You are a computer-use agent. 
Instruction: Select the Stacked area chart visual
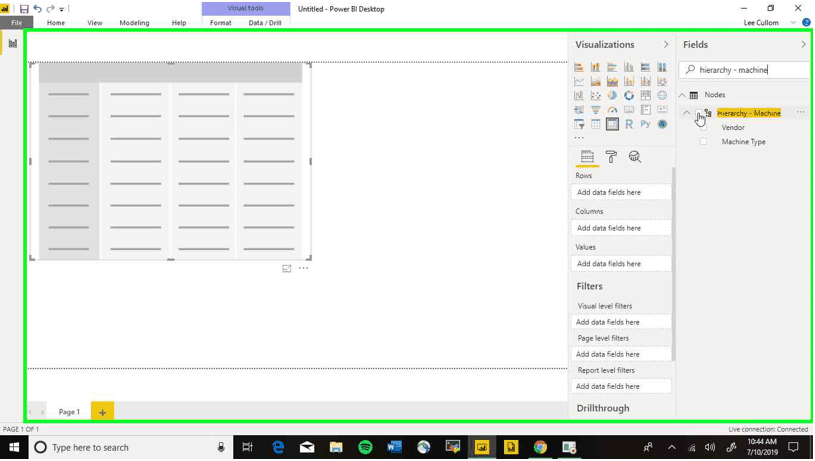coord(612,81)
